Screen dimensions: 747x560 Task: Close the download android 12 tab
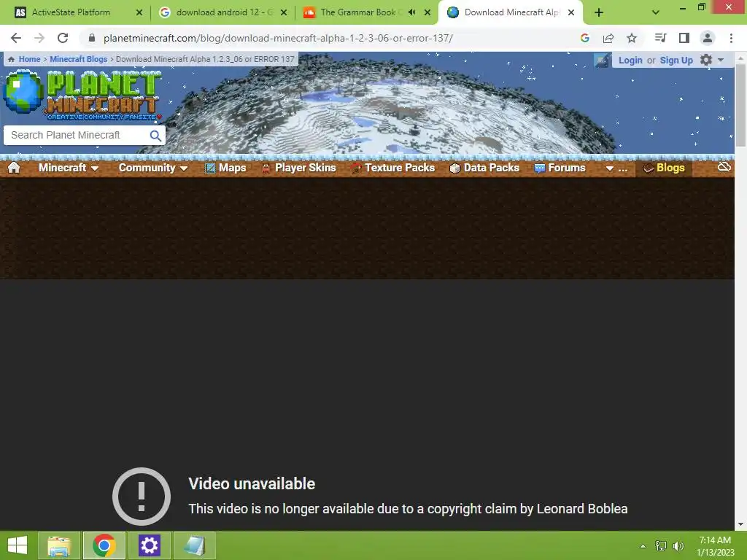(x=284, y=12)
